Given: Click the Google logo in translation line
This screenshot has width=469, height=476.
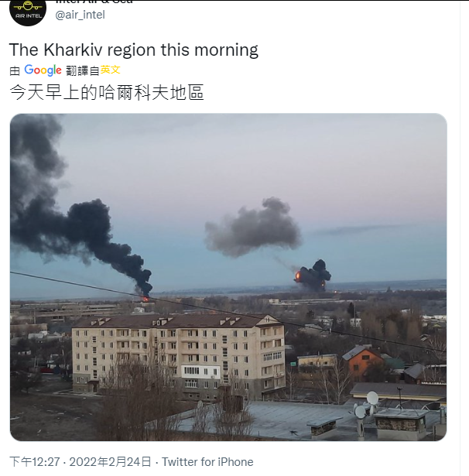Looking at the screenshot, I should 43,70.
